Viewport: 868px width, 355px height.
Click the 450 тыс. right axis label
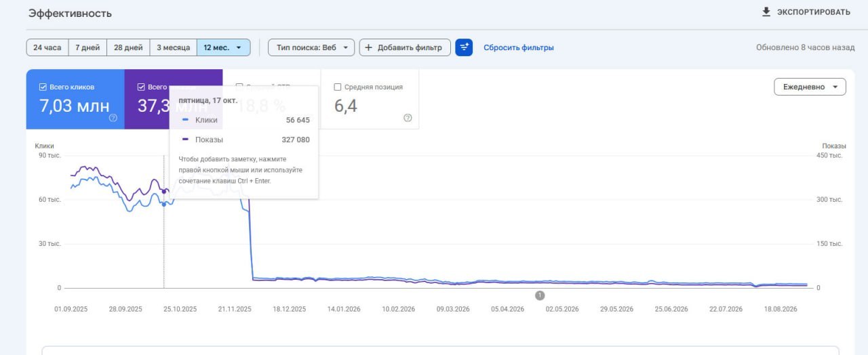[x=829, y=155]
